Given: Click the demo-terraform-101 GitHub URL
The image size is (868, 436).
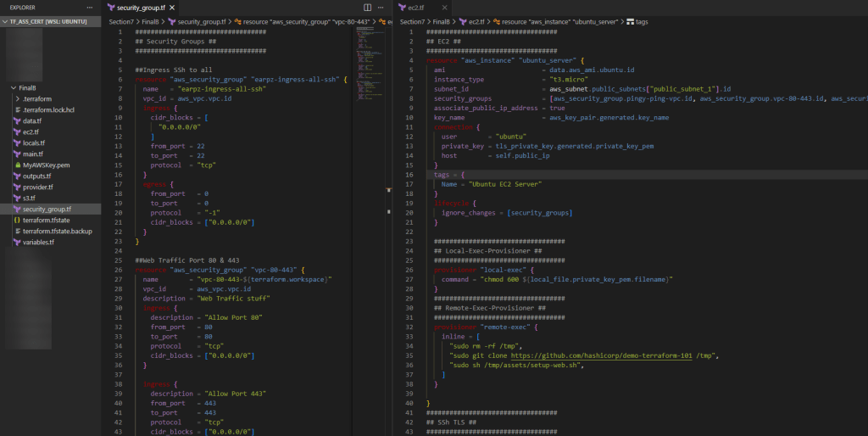Looking at the screenshot, I should (601, 355).
